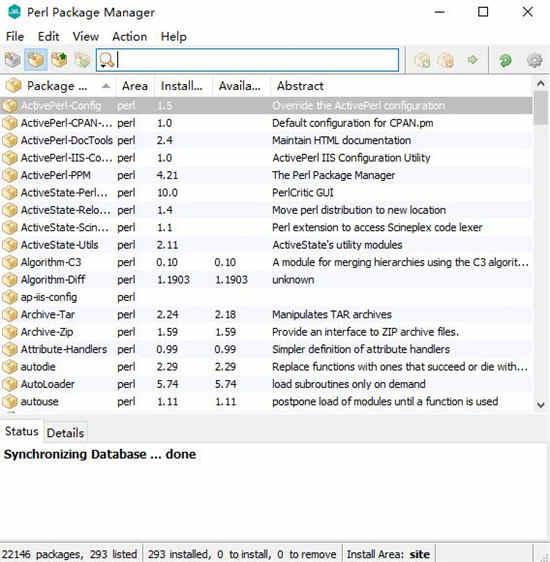Select the View installed packages toolbar icon
The height and width of the screenshot is (562, 550).
click(x=36, y=60)
